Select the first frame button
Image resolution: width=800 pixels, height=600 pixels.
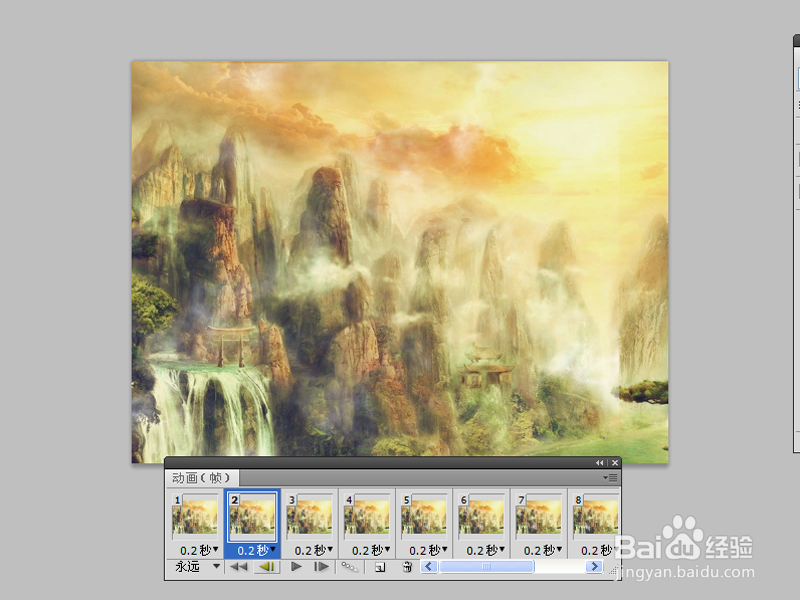point(238,567)
